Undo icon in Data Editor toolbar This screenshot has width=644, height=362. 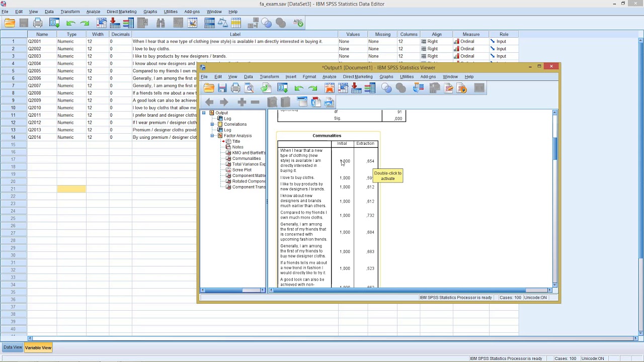(x=70, y=23)
